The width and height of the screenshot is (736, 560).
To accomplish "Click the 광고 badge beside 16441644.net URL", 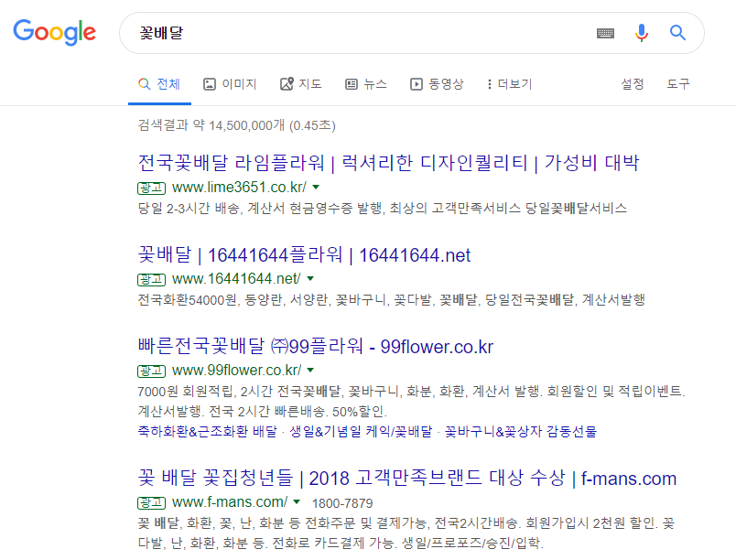I will point(151,279).
